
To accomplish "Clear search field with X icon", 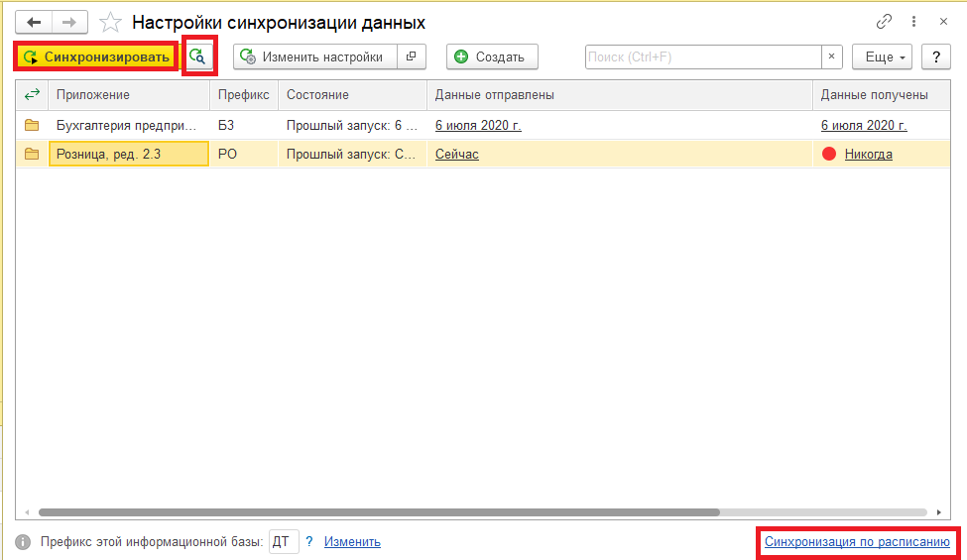I will point(831,57).
